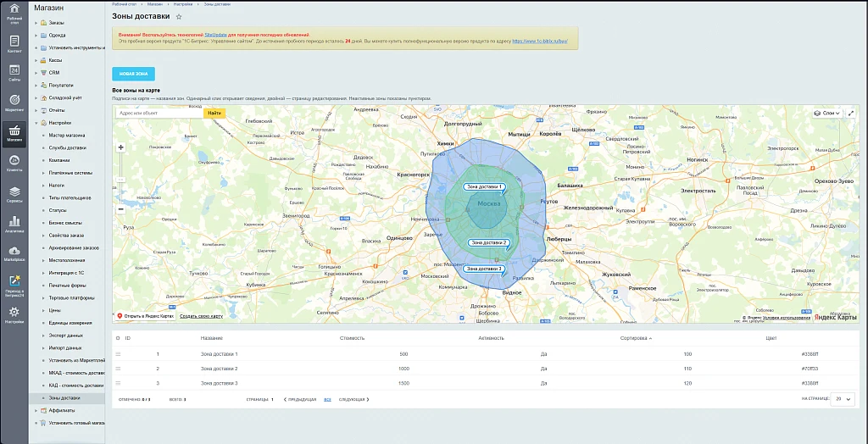The height and width of the screenshot is (444, 868).
Task: Expand the Заказы tree node
Action: tap(36, 23)
